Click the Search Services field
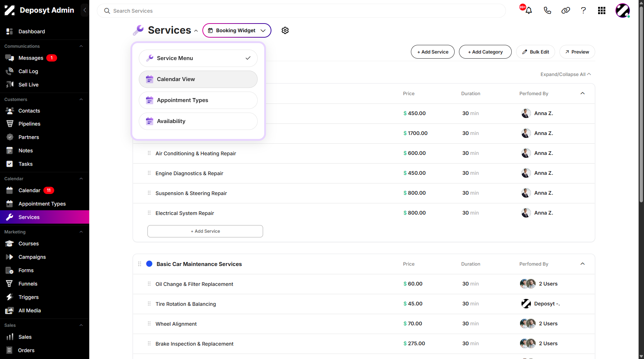Image resolution: width=644 pixels, height=359 pixels. coord(301,11)
